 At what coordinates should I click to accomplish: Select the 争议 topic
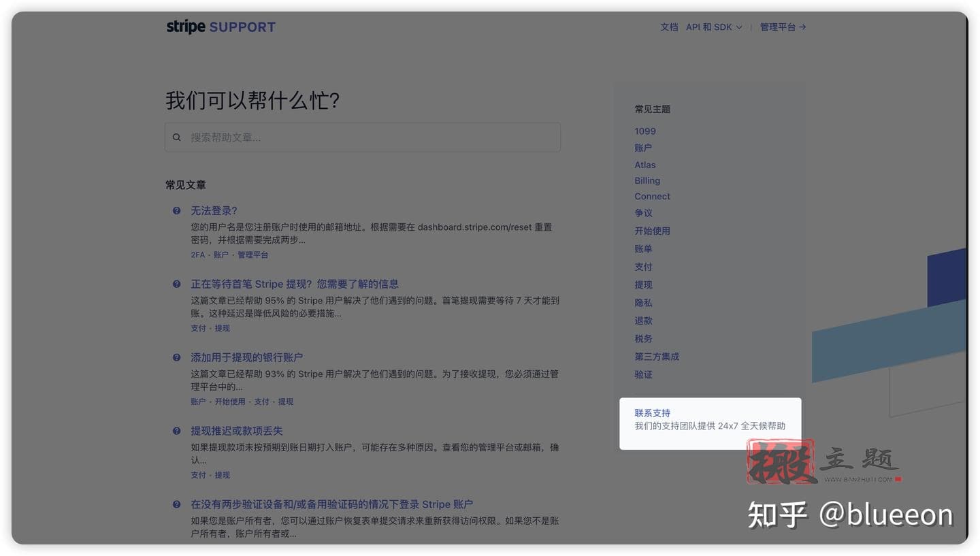click(643, 213)
